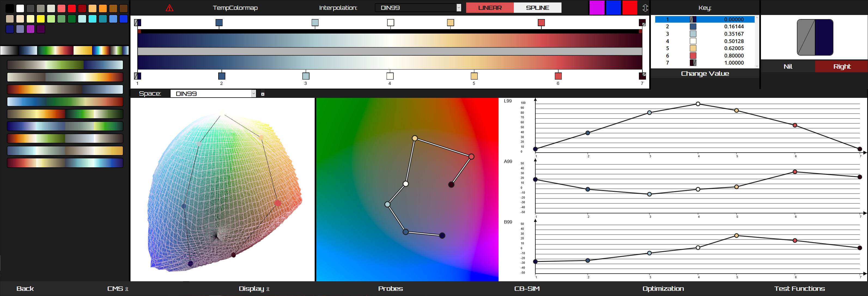Select the white palette swatch

20,8
